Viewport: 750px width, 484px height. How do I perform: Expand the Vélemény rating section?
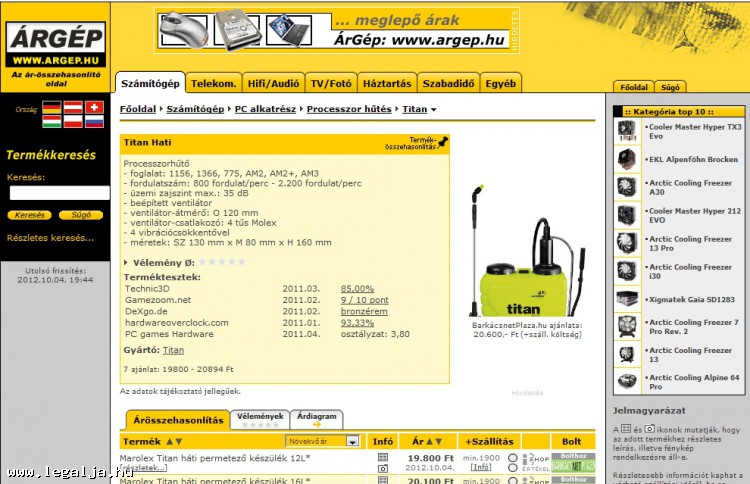[126, 262]
